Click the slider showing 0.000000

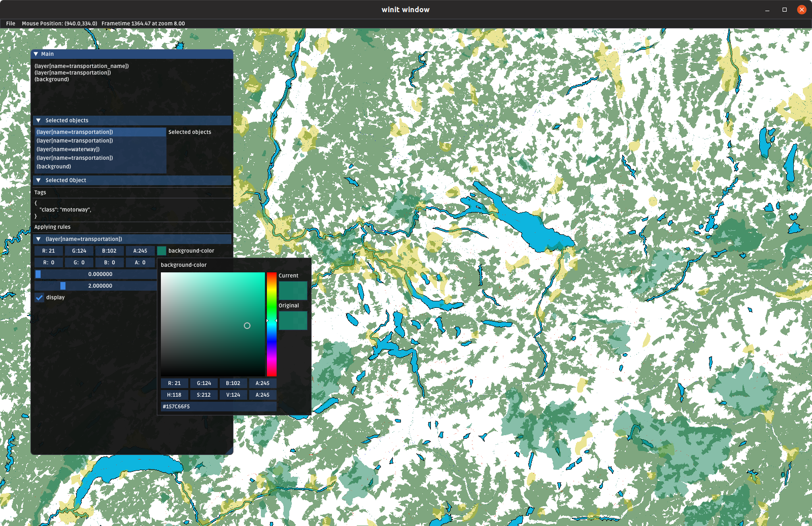tap(95, 274)
